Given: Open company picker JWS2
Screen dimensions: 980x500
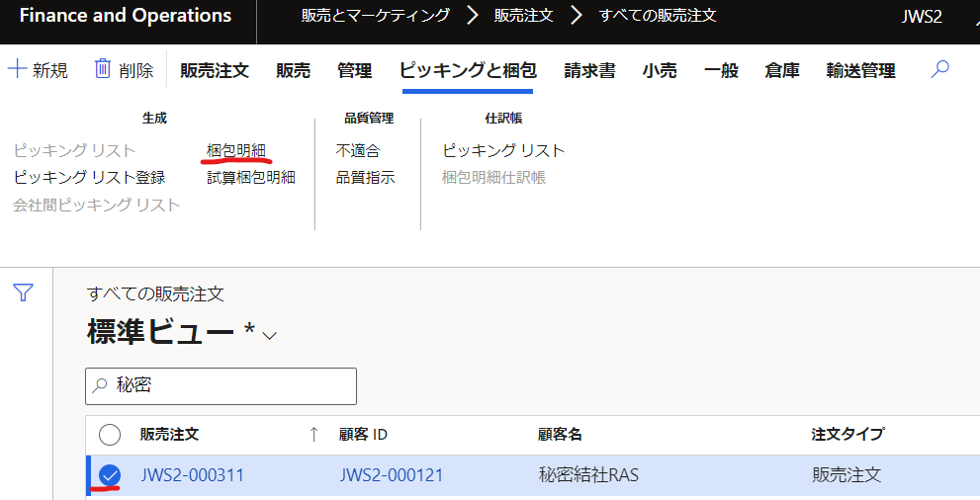Looking at the screenshot, I should pos(922,16).
